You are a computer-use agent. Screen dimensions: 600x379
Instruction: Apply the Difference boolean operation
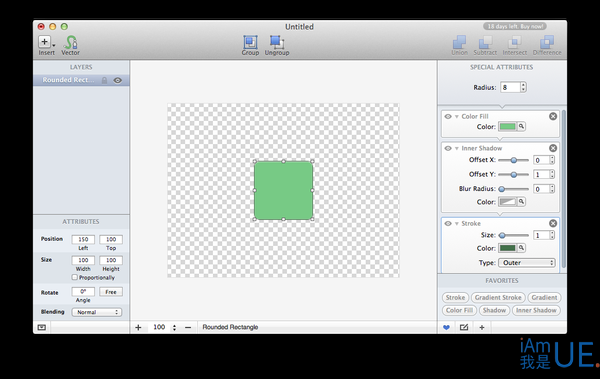[547, 46]
